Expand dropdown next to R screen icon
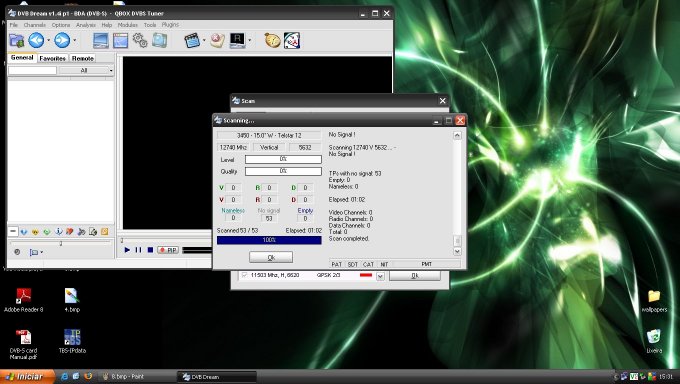Image resolution: width=680 pixels, height=384 pixels. pyautogui.click(x=250, y=41)
